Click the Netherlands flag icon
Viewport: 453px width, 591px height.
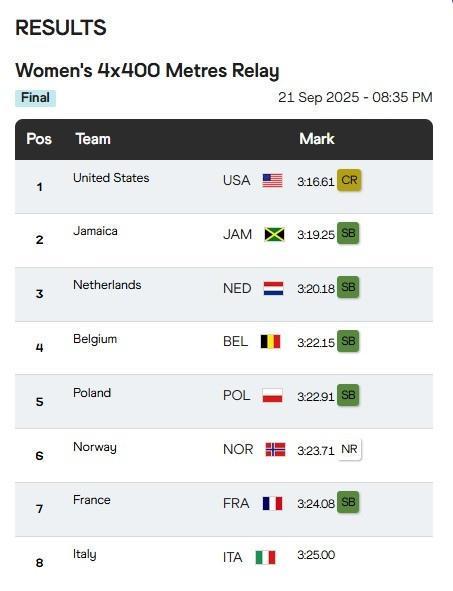pyautogui.click(x=273, y=288)
